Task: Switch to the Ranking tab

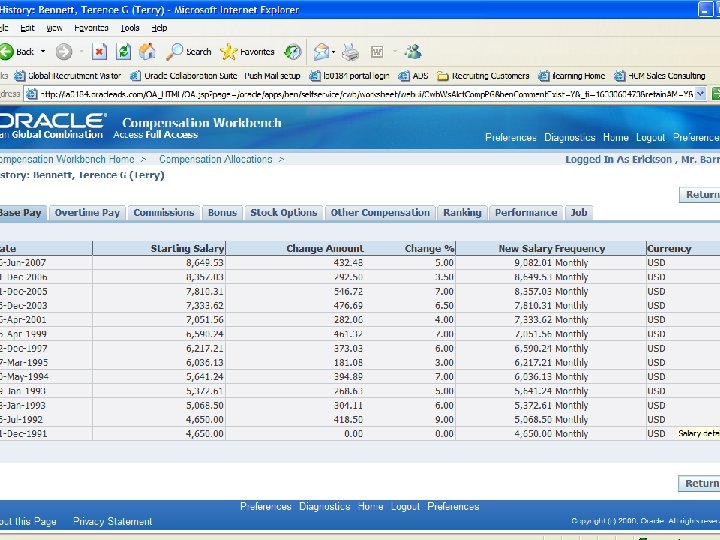Action: [462, 213]
